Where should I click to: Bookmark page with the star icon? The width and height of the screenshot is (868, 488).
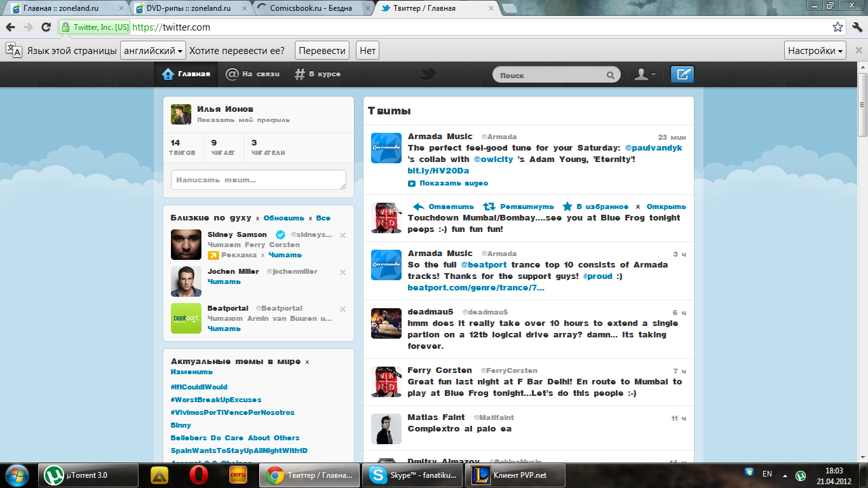point(838,27)
